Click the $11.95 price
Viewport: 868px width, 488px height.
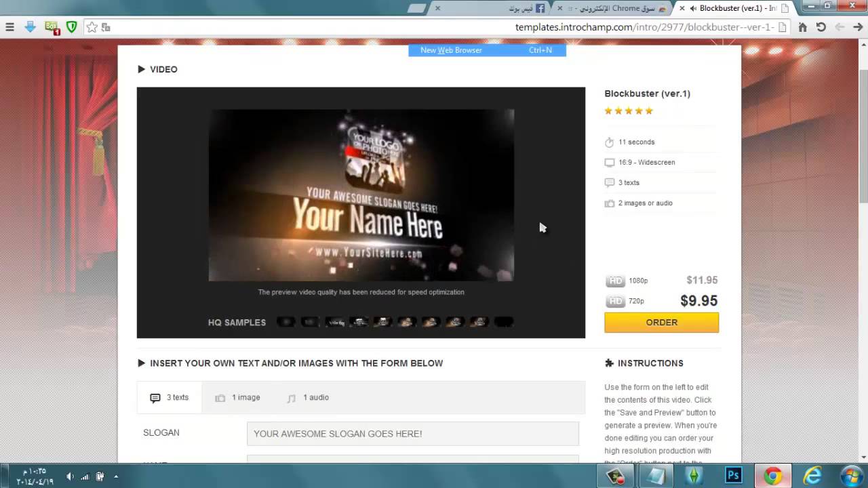(x=702, y=280)
